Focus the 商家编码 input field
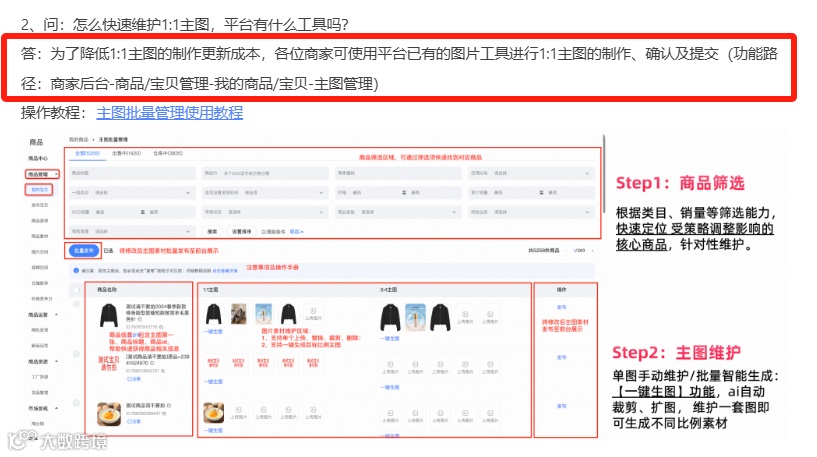The width and height of the screenshot is (817, 457). [398, 173]
